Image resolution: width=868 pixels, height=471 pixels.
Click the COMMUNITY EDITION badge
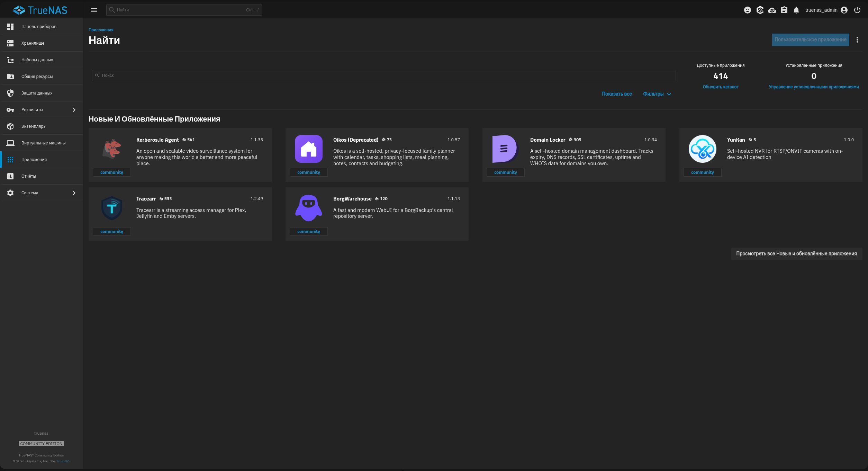click(x=41, y=444)
